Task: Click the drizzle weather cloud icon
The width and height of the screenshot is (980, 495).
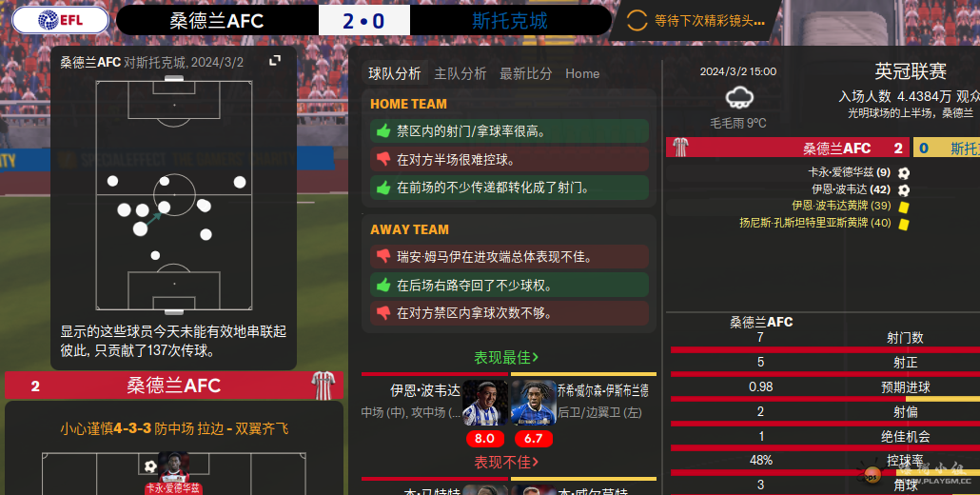Action: (738, 98)
